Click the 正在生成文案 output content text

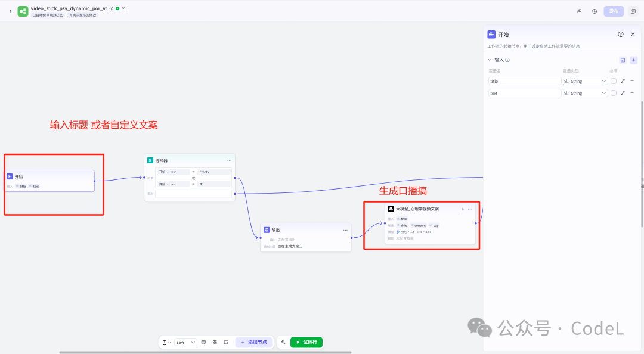290,246
